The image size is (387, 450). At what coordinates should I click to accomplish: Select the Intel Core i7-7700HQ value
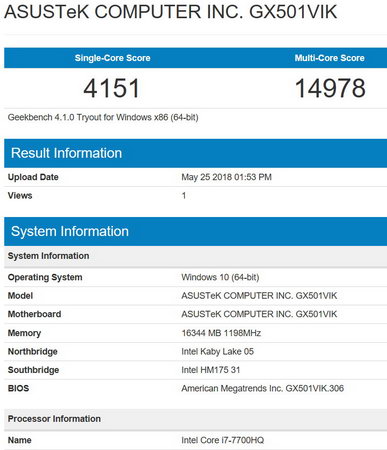(x=222, y=440)
